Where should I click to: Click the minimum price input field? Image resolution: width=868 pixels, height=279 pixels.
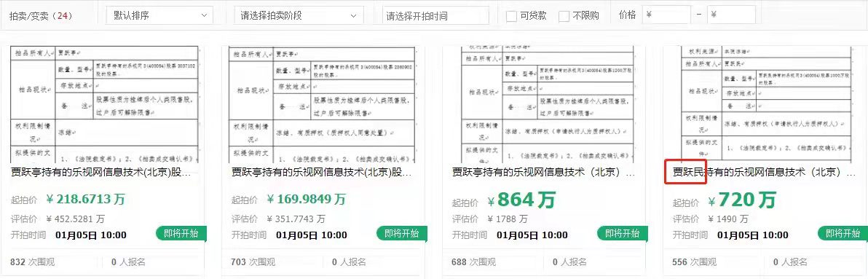pos(666,15)
